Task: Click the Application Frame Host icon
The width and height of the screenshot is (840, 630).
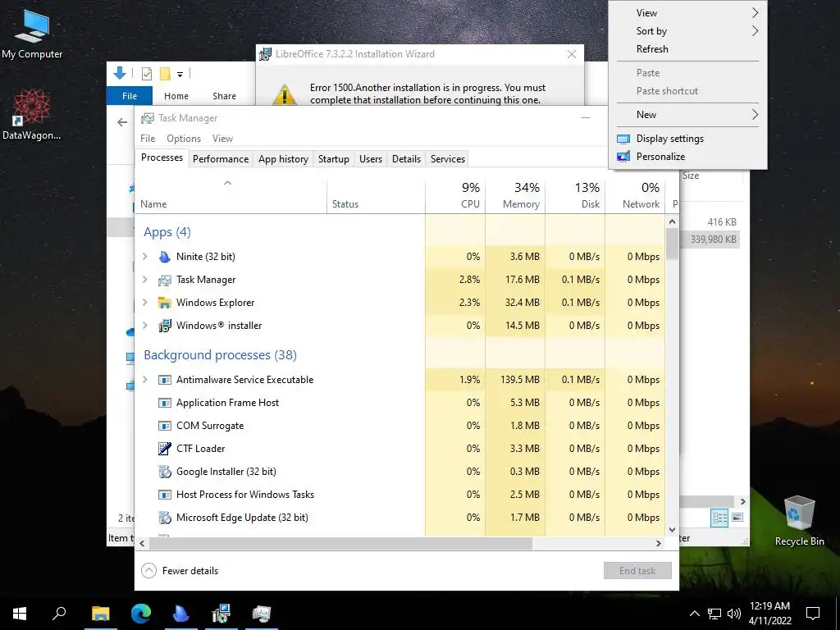Action: click(x=164, y=403)
